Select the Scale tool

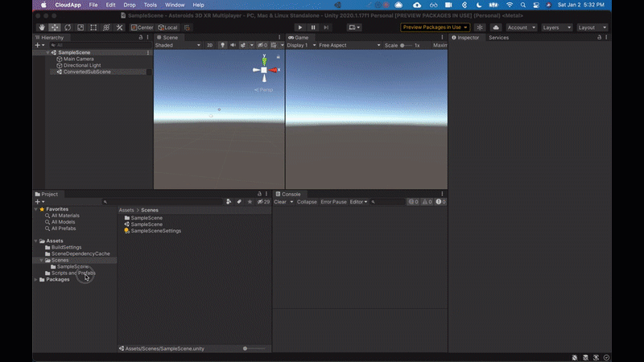coord(80,27)
